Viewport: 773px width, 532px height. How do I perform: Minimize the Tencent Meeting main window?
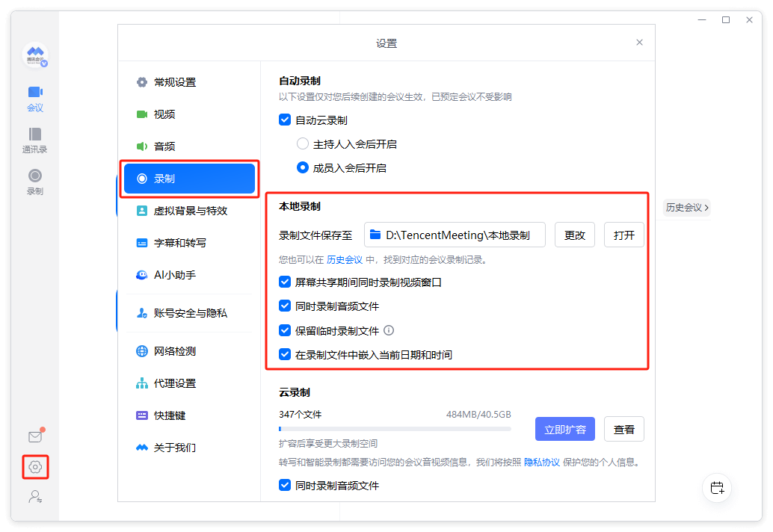coord(702,19)
